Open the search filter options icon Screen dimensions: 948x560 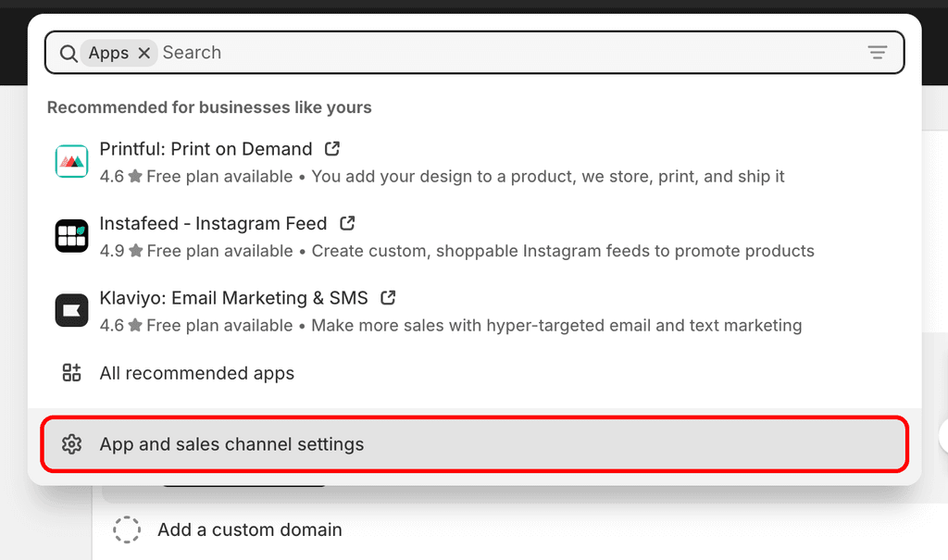pyautogui.click(x=878, y=53)
